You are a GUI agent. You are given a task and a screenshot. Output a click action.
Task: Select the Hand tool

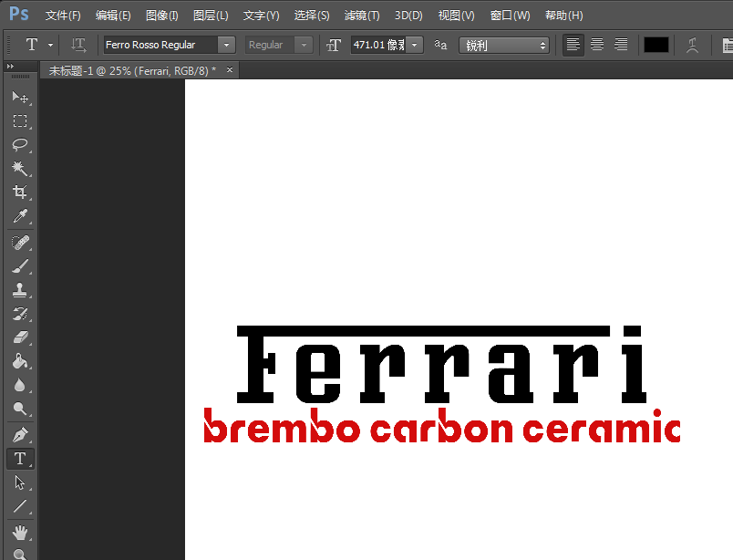click(20, 533)
